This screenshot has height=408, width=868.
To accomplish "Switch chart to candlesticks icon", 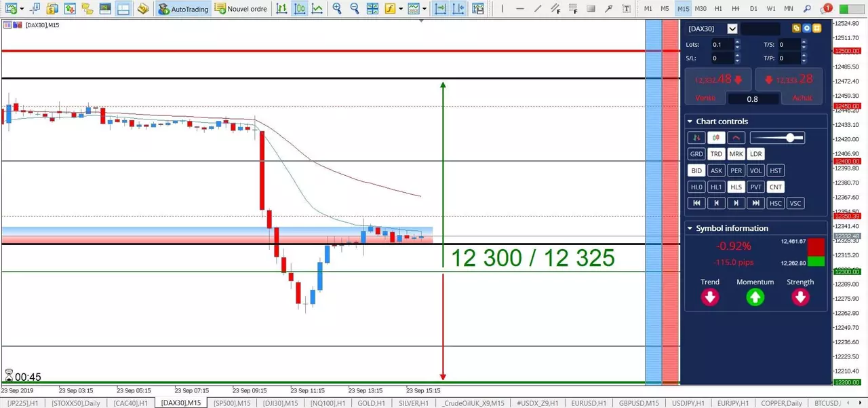I will pos(299,9).
